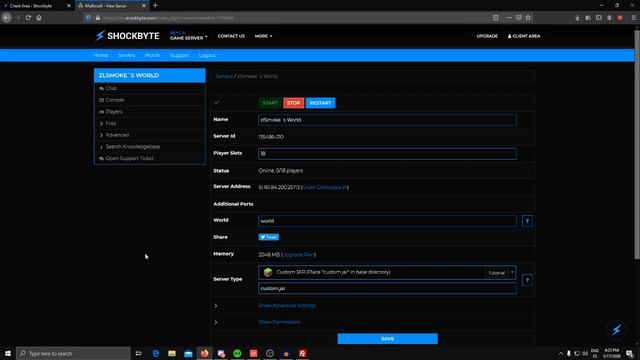Reload the page
640x360 pixels.
pos(28,18)
